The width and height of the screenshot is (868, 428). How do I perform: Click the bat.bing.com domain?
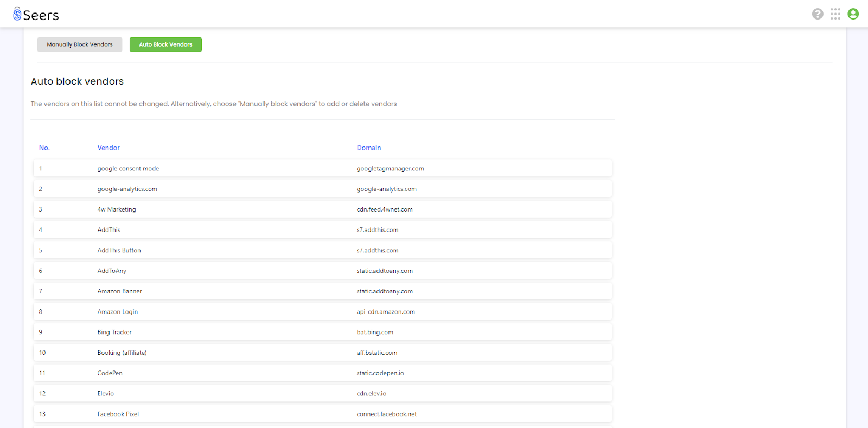tap(375, 333)
